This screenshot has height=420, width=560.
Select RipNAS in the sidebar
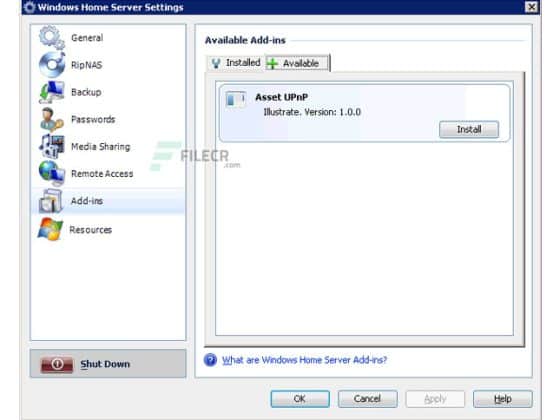[86, 65]
